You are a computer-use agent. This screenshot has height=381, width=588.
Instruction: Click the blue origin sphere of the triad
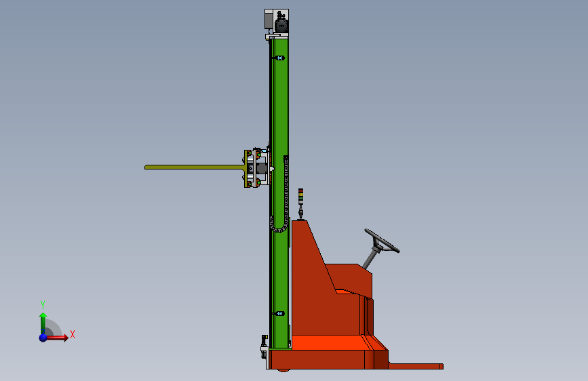tap(43, 338)
